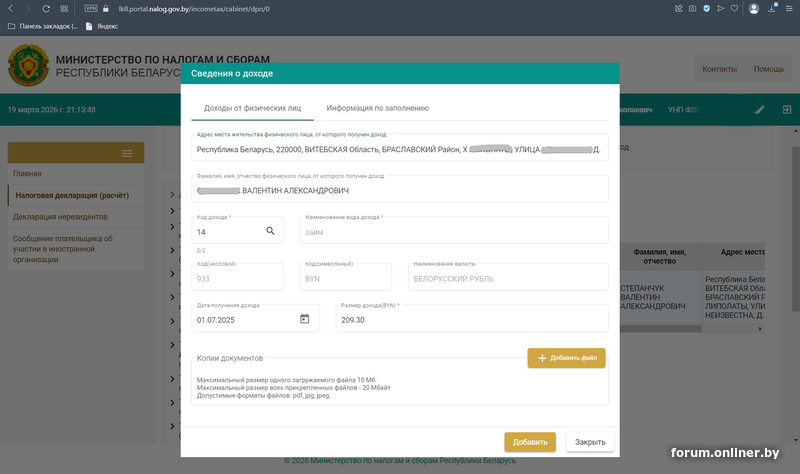800x474 pixels.
Task: Click the logout exit icon
Action: click(x=787, y=110)
